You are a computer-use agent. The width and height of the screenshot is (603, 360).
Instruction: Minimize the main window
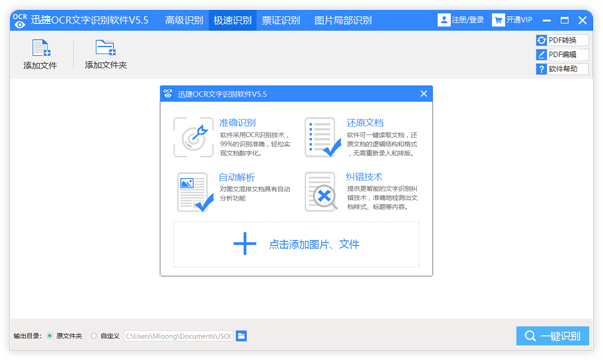pyautogui.click(x=546, y=20)
